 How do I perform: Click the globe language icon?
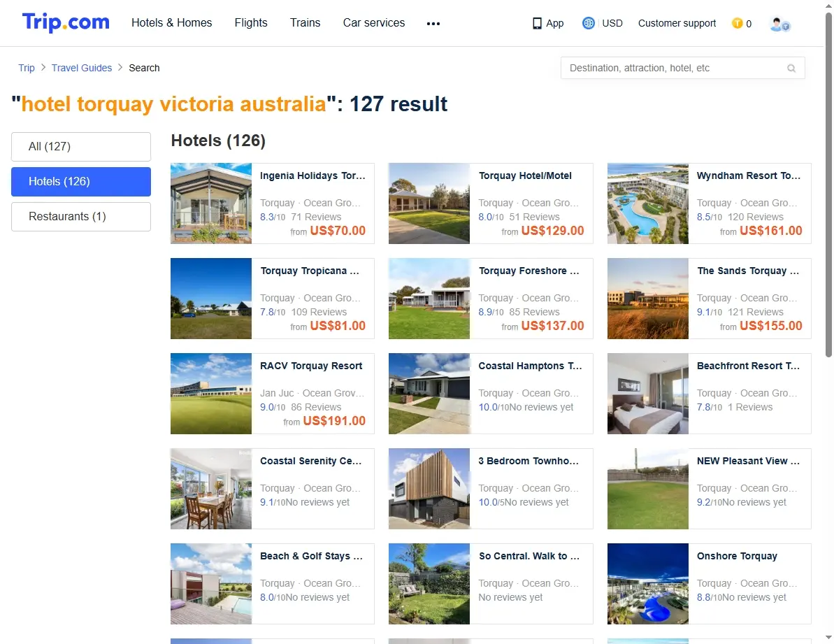[x=588, y=23]
